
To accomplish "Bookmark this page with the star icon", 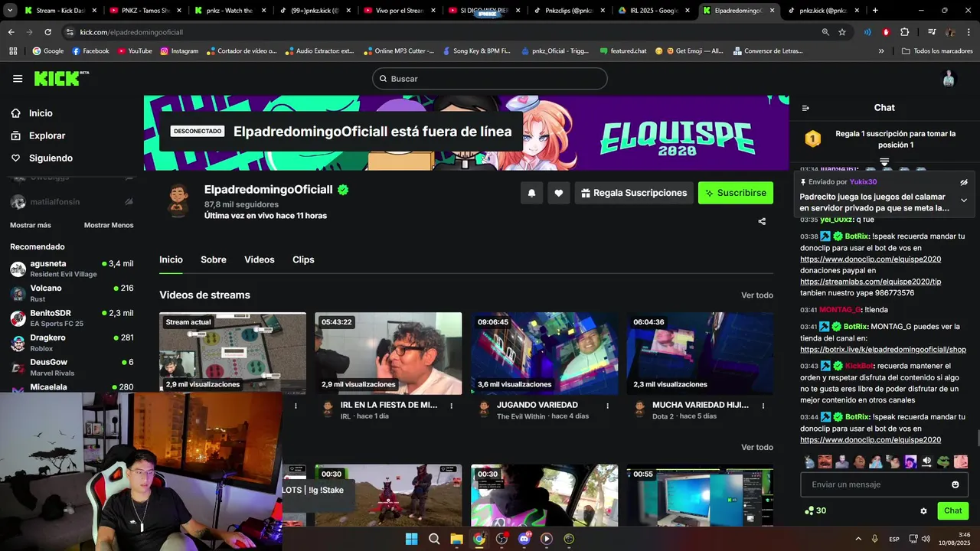I will [x=842, y=32].
